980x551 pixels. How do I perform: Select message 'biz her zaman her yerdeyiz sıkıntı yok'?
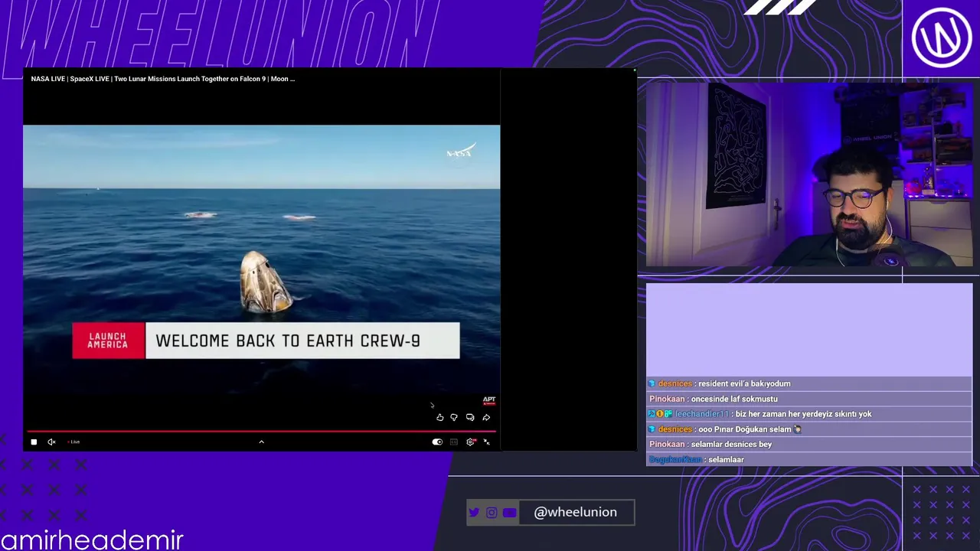[x=803, y=414]
